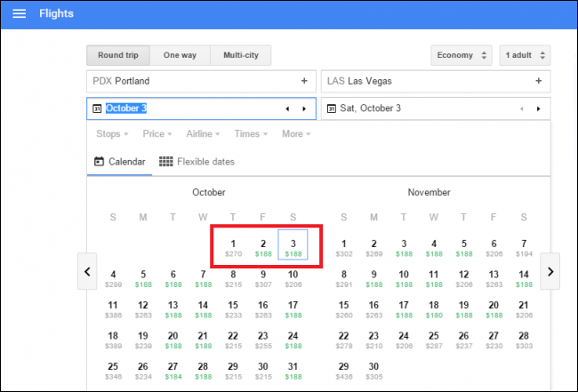Select November 26 priced $237
This screenshot has height=392, width=578.
click(463, 340)
